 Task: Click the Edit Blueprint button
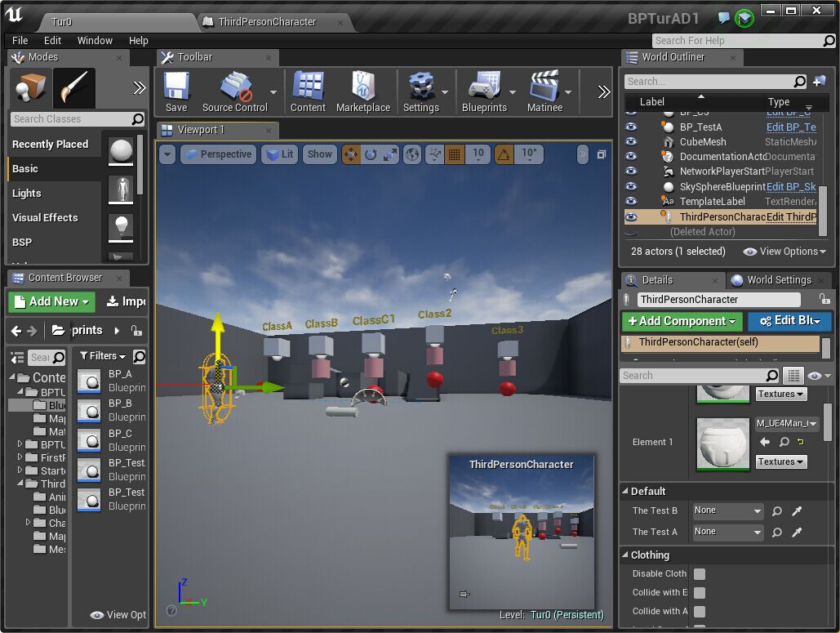click(790, 320)
